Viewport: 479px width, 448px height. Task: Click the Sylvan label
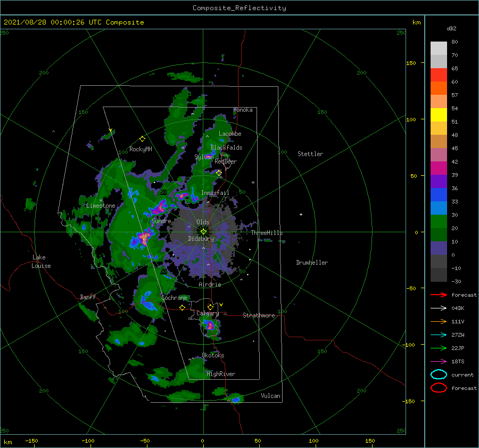(204, 157)
